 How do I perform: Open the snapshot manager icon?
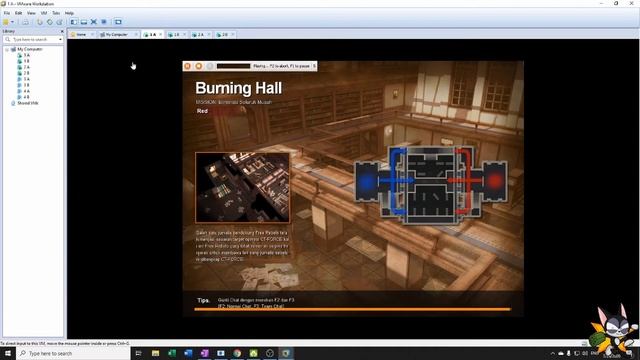(59, 22)
